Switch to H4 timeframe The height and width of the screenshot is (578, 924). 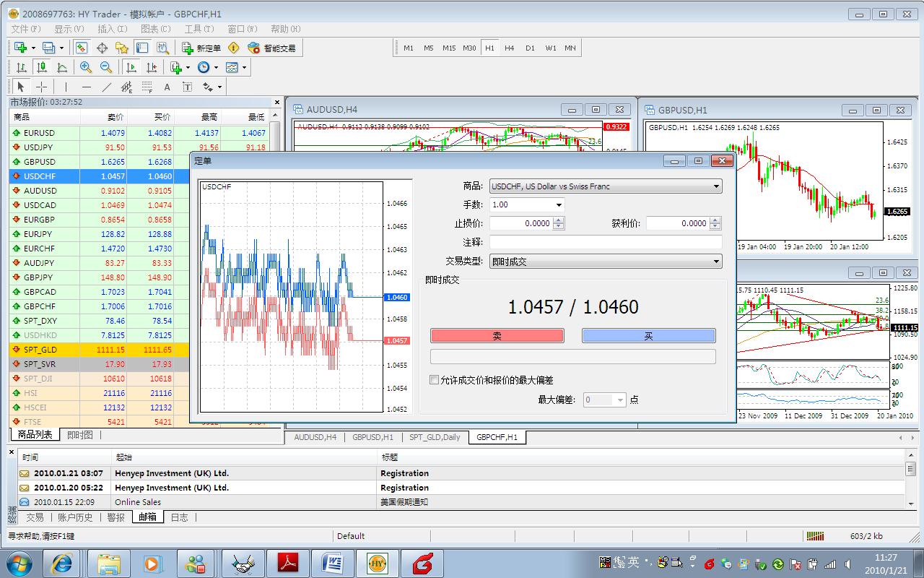point(510,48)
